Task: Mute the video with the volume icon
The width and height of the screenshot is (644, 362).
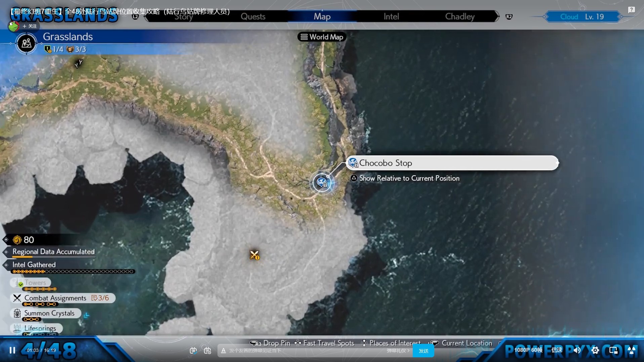Action: (x=577, y=350)
